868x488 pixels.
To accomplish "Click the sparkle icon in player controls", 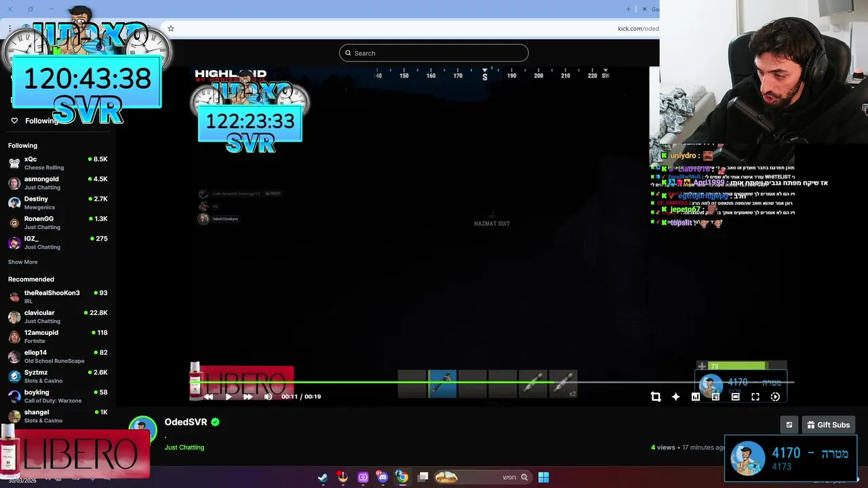I will [675, 396].
